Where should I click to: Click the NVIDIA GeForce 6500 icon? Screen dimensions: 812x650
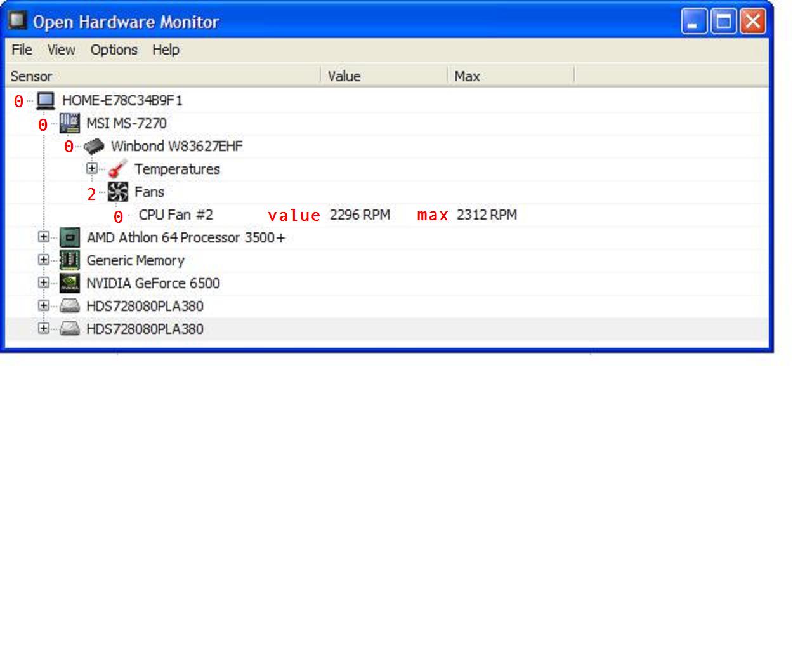[x=70, y=283]
